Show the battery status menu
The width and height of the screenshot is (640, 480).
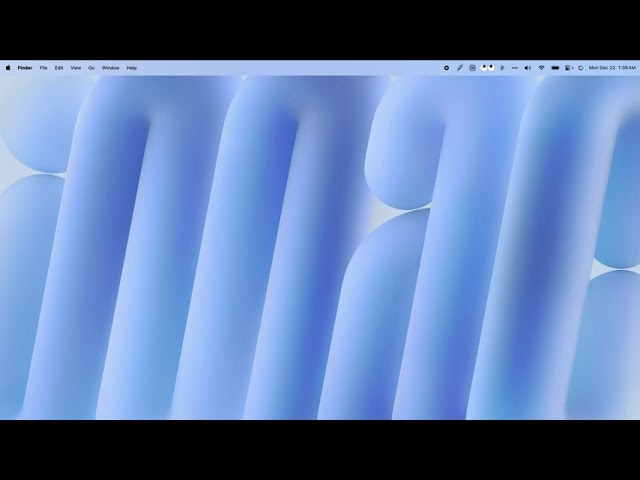pyautogui.click(x=555, y=68)
